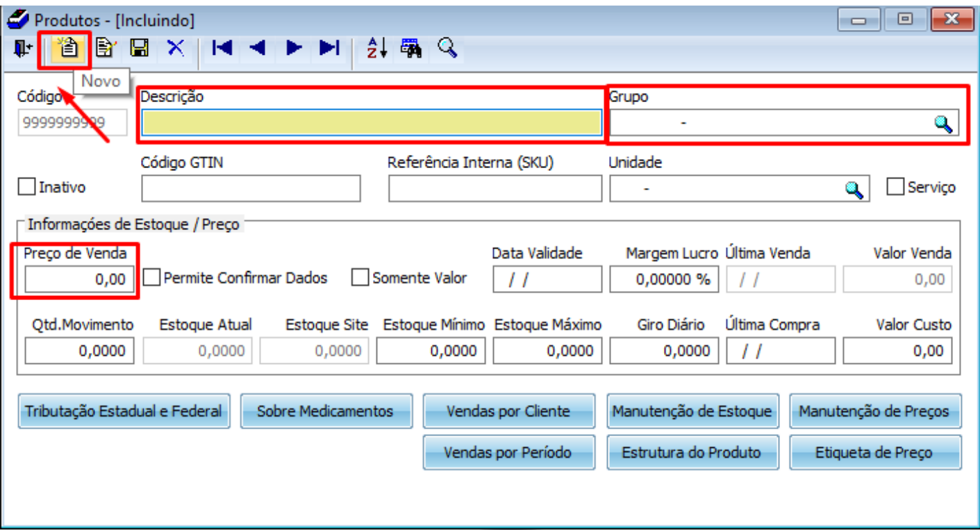
Task: Click the Informações de Estoque / Preço label
Action: [133, 224]
